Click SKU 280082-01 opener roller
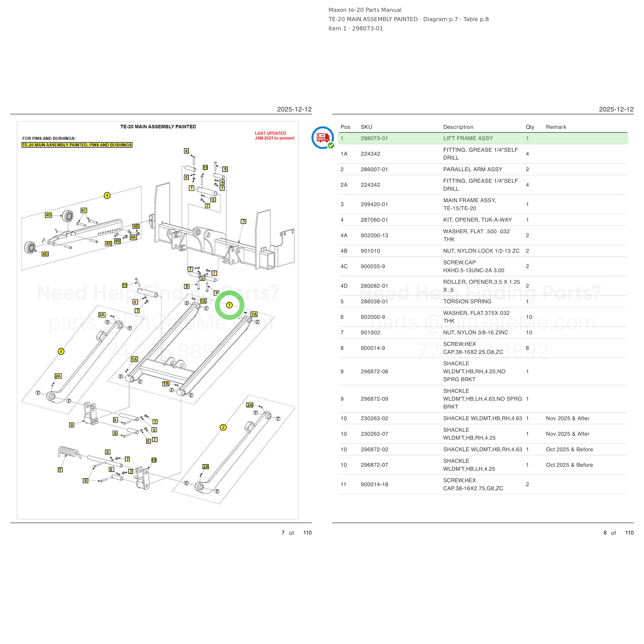This screenshot has height=644, width=644. click(374, 286)
